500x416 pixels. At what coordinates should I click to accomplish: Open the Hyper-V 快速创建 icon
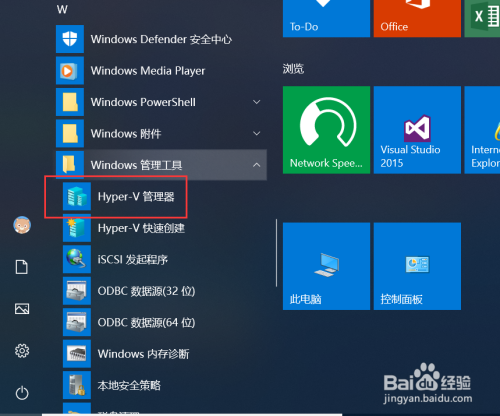tap(77, 228)
